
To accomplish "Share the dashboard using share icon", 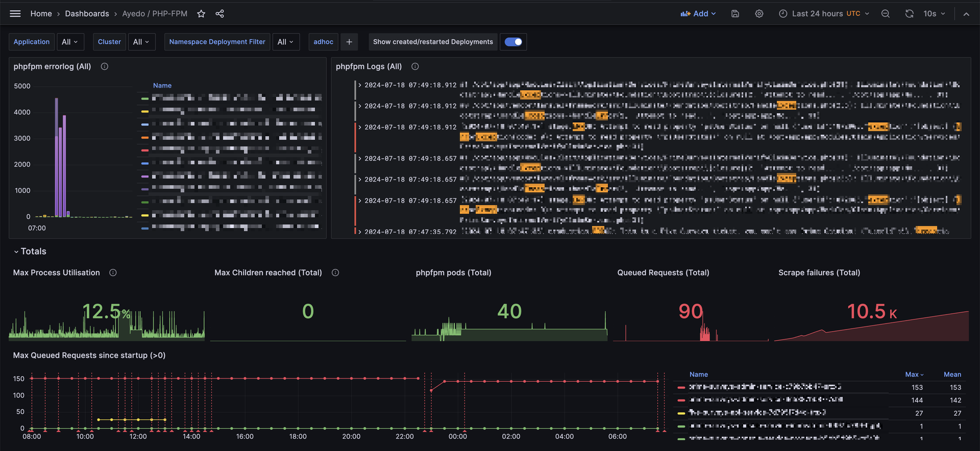I will coord(219,14).
